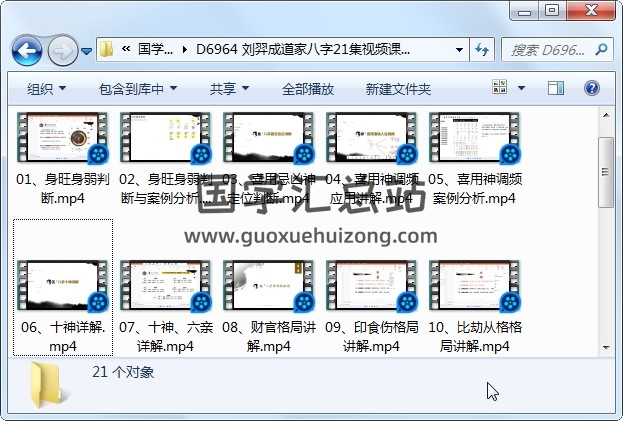Focus the 搜索 D696 search box

tap(548, 50)
